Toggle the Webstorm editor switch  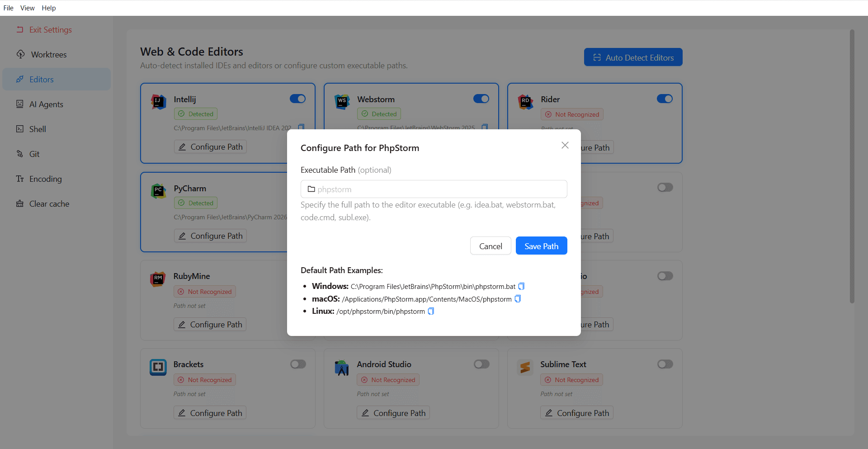481,99
